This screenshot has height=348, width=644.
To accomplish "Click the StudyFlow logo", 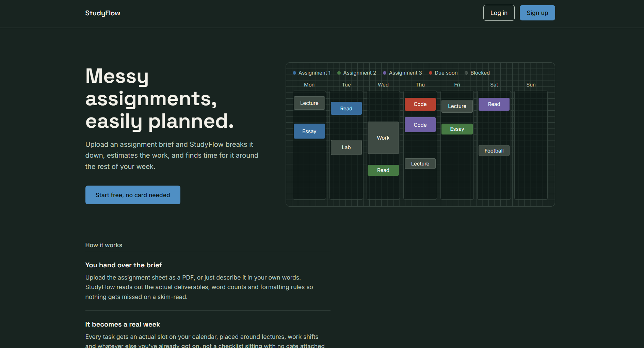I will [102, 13].
